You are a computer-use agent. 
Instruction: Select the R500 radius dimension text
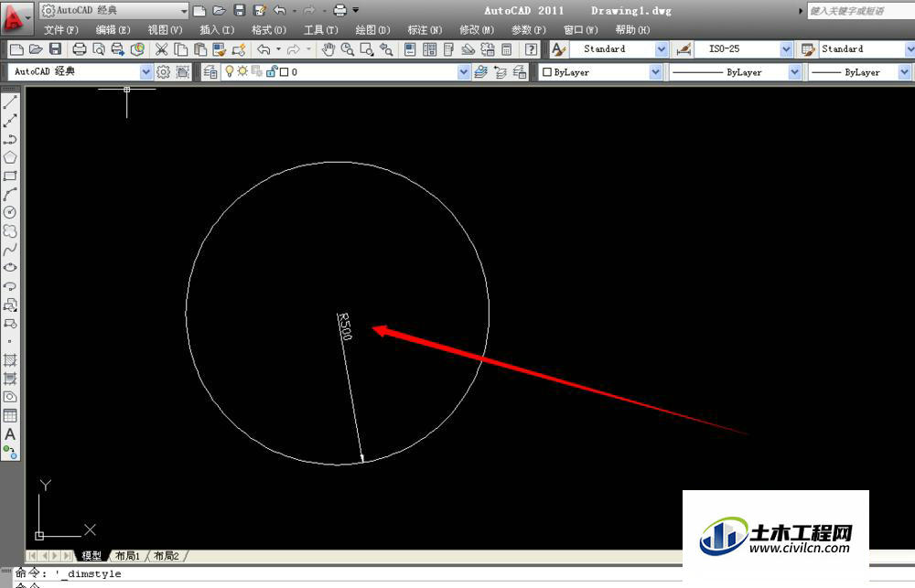(344, 326)
